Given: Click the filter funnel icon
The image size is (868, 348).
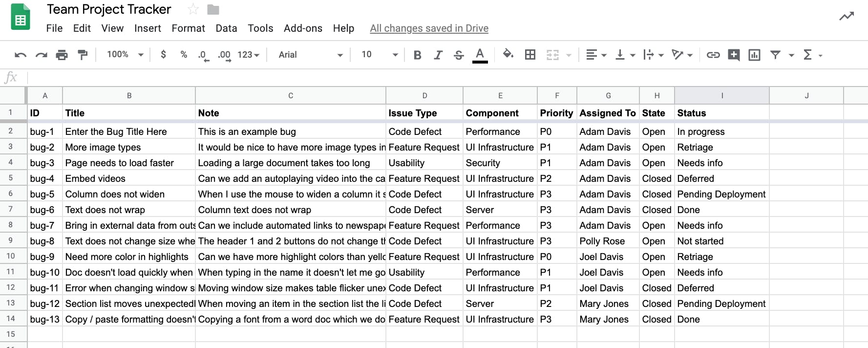Looking at the screenshot, I should pos(775,55).
